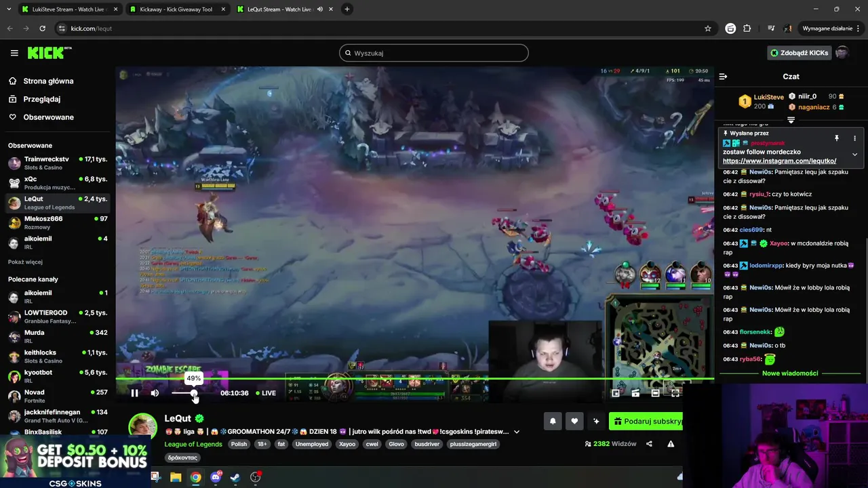Open LOWTIERGOD recommended channel
868x488 pixels.
(x=58, y=317)
